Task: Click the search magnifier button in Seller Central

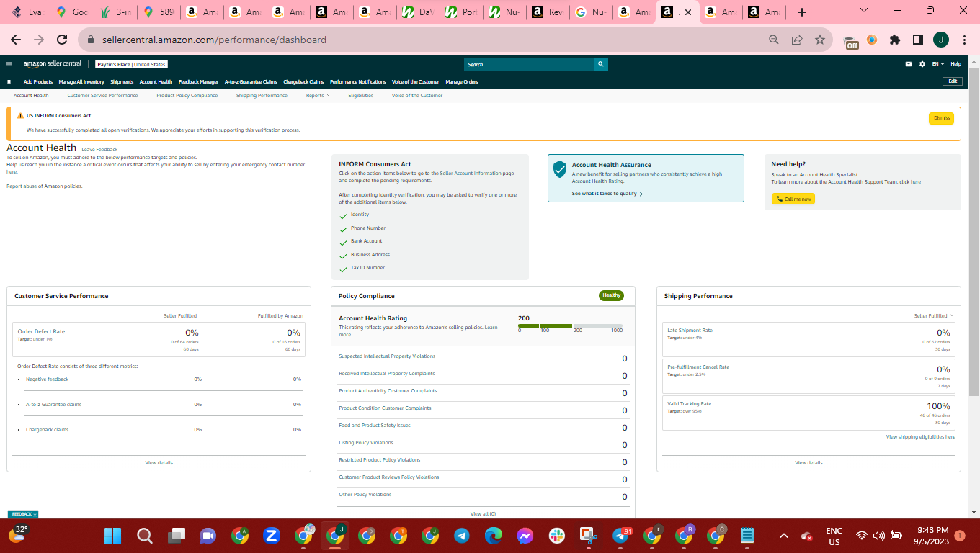Action: [601, 64]
